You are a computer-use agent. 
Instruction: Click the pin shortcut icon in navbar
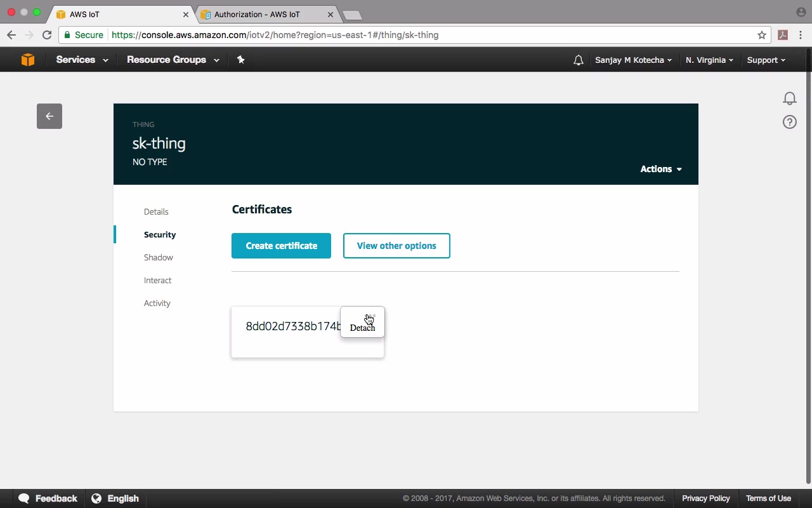[x=240, y=60]
